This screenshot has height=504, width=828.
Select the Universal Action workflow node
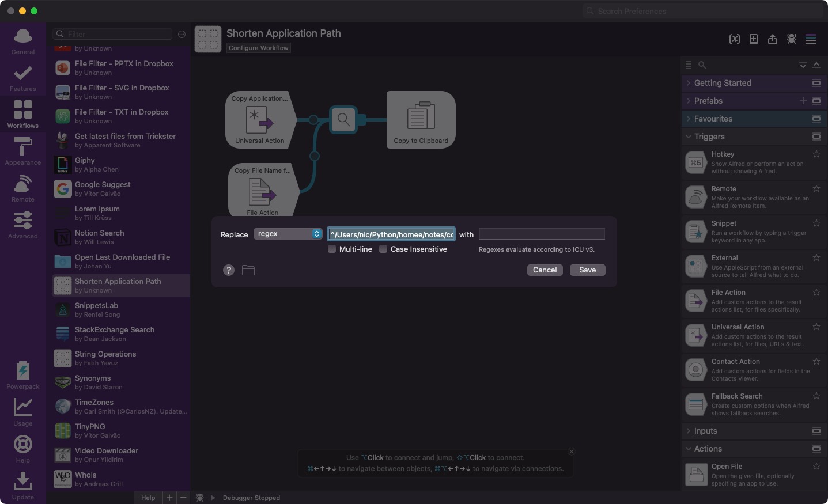(260, 120)
